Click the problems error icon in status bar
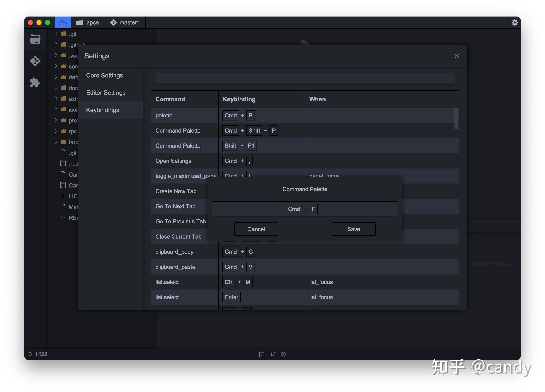 click(x=283, y=354)
